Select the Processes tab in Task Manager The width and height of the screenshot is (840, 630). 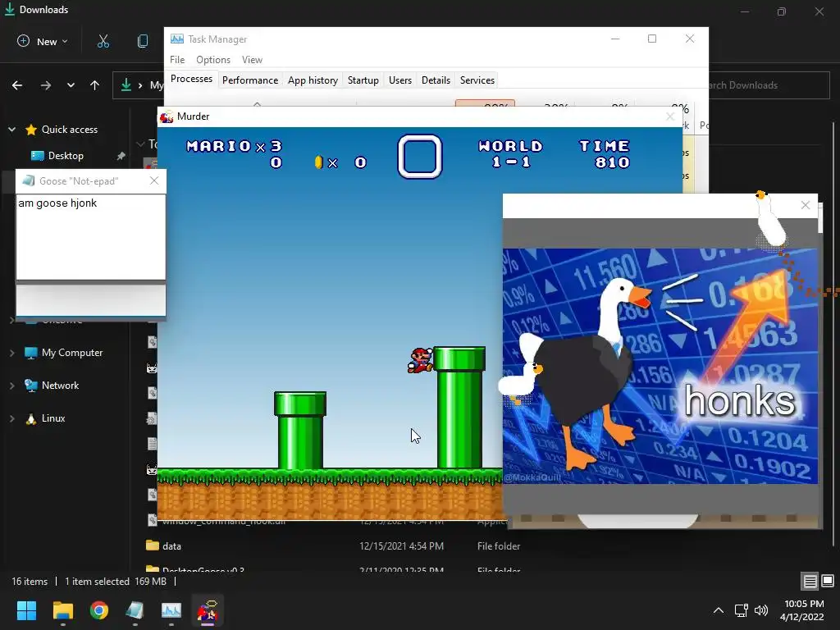(x=191, y=79)
